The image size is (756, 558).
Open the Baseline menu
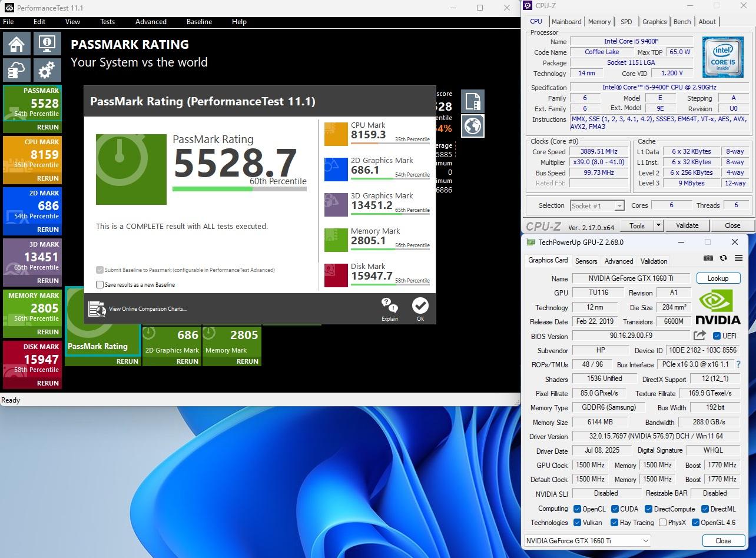click(x=199, y=22)
